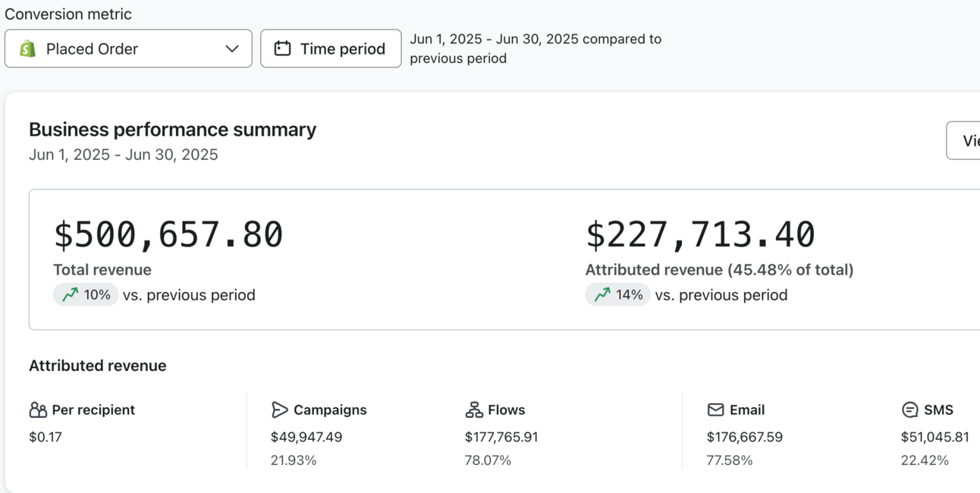Click the Business performance summary heading
Screen dimensions: 980x493
click(x=172, y=130)
